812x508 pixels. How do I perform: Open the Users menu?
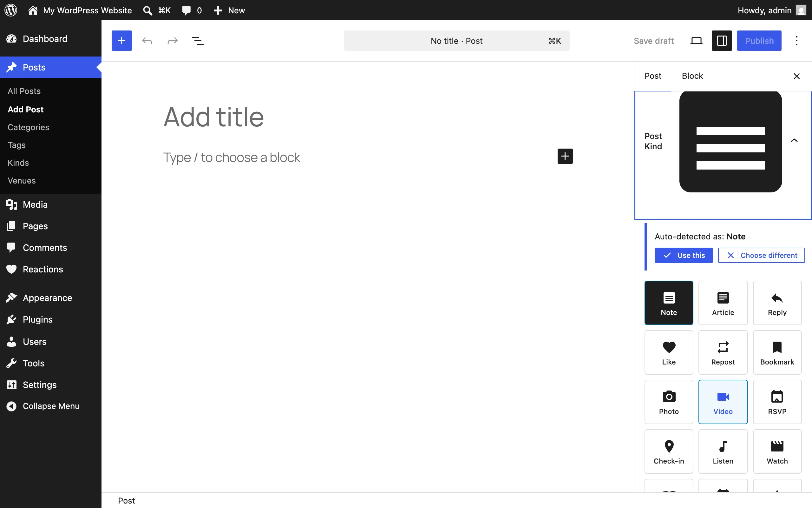51,341
